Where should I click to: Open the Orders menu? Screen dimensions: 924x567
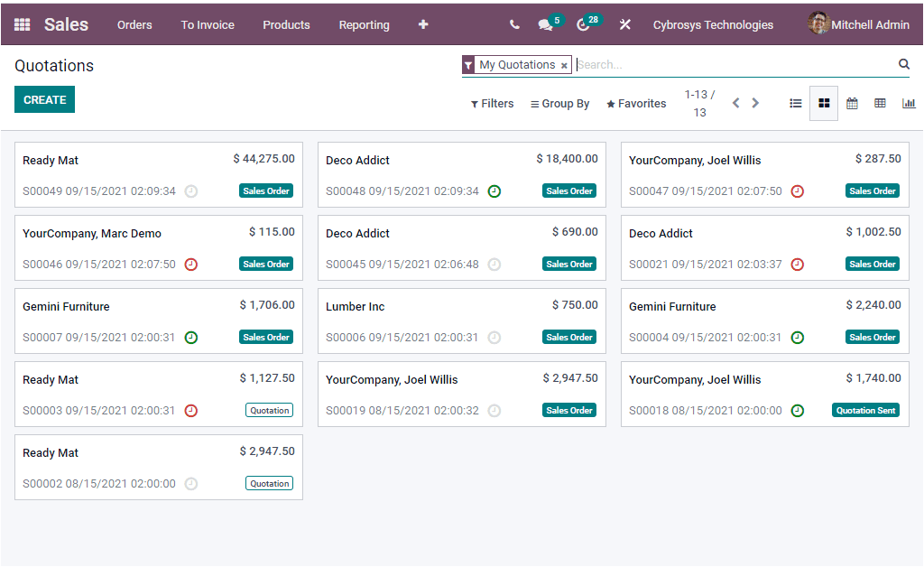point(134,24)
